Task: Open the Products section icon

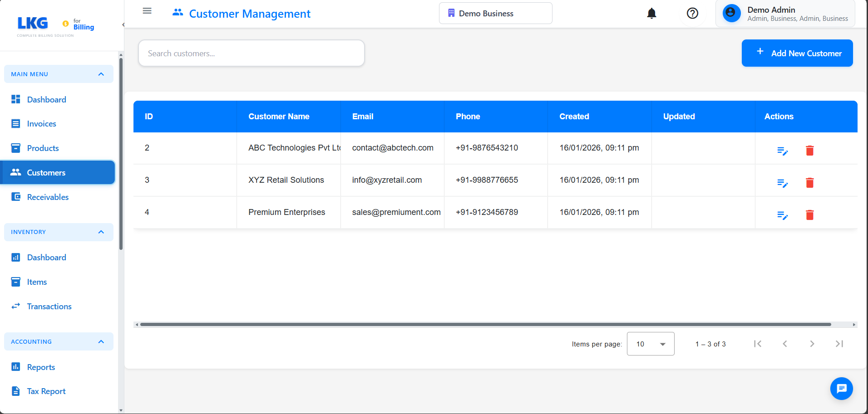Action: [x=15, y=148]
